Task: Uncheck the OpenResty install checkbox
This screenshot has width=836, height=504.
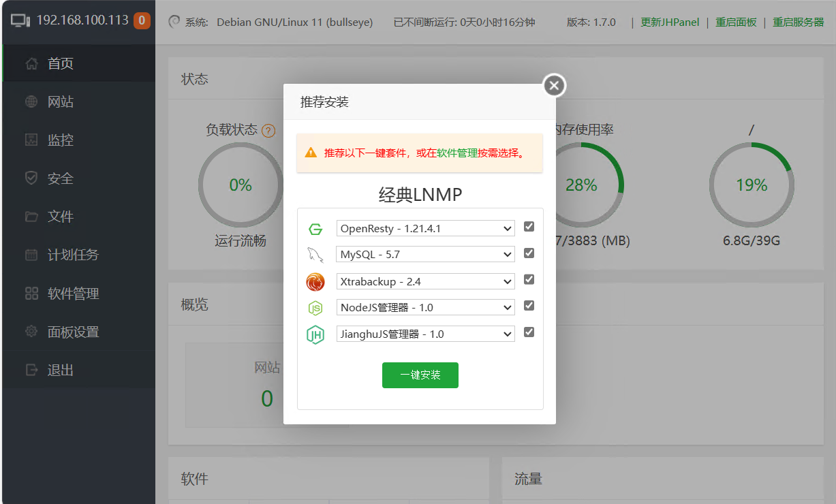Action: (x=529, y=227)
